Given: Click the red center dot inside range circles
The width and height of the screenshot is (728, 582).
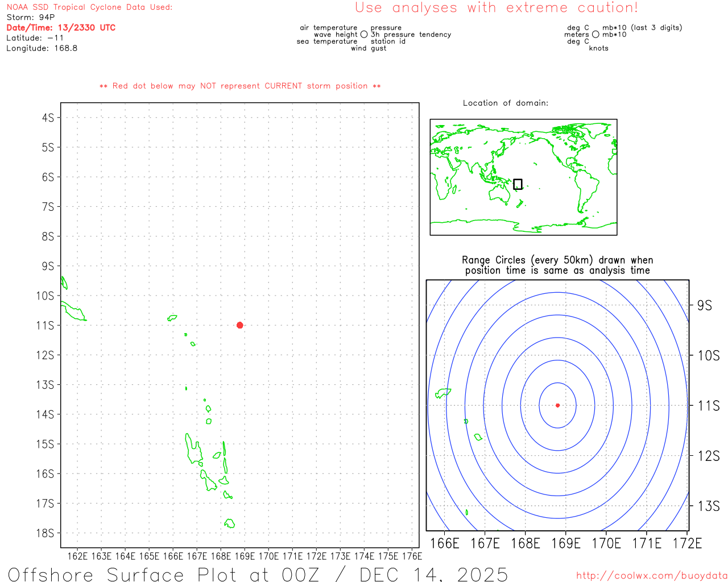Looking at the screenshot, I should 557,405.
